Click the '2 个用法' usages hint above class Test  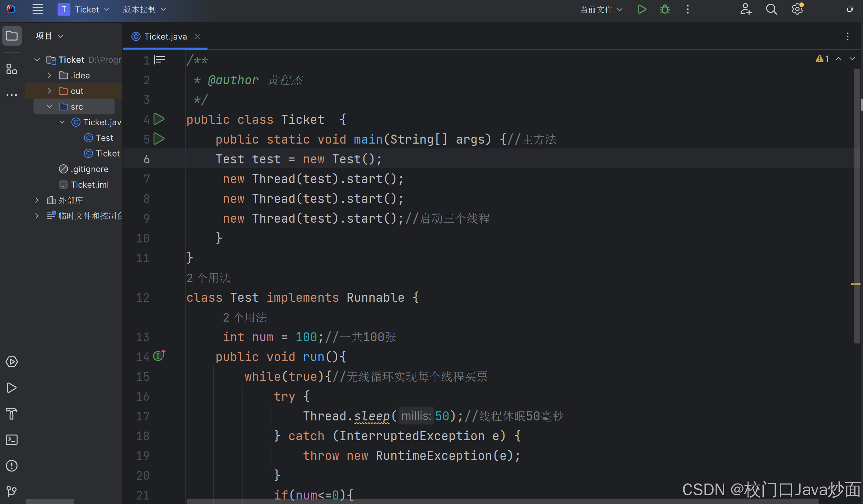click(x=208, y=278)
